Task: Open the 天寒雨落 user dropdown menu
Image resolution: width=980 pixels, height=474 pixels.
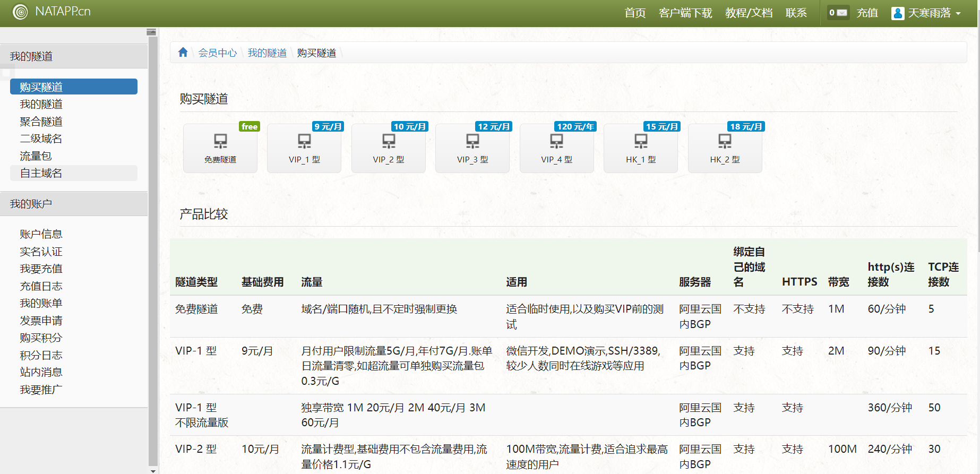Action: 926,13
